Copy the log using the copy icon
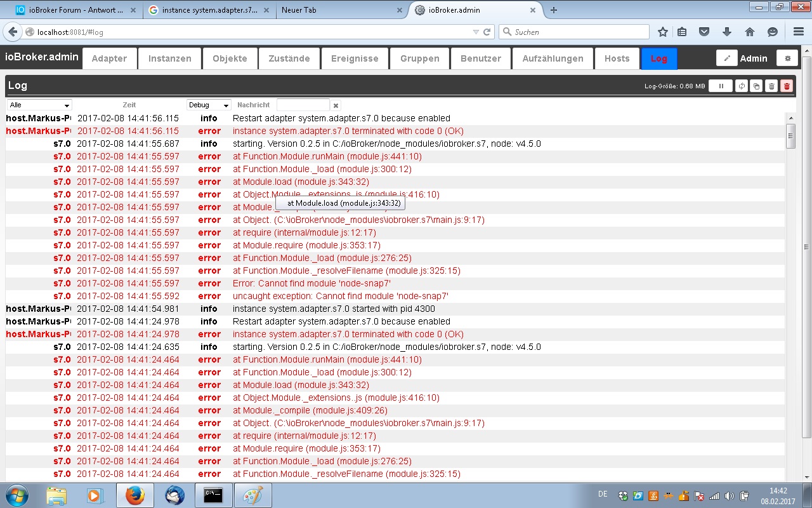The height and width of the screenshot is (508, 812). (x=756, y=86)
